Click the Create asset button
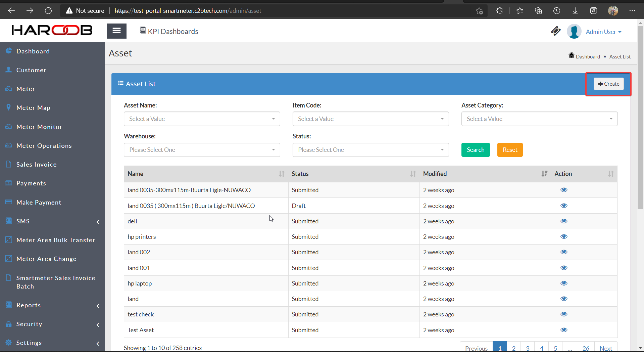The image size is (644, 352). click(x=608, y=84)
